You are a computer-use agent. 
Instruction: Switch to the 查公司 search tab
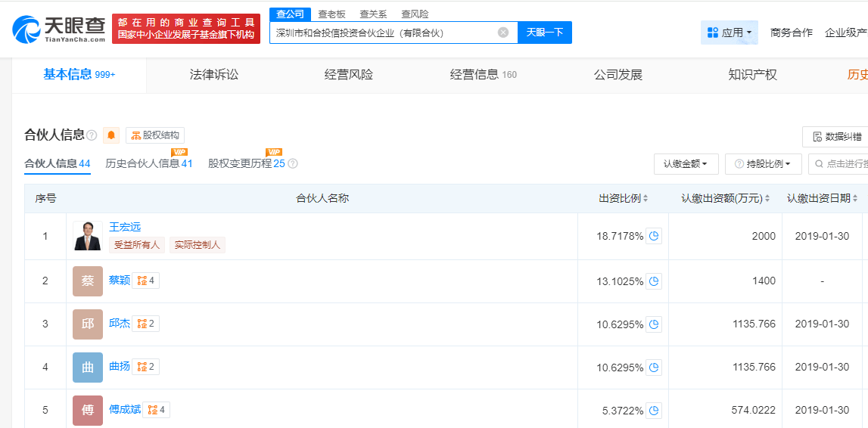pyautogui.click(x=290, y=14)
